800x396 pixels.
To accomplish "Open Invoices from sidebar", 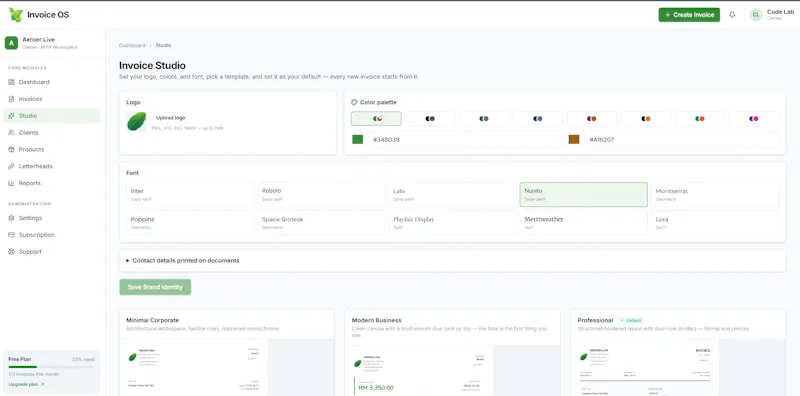I will tap(51, 99).
